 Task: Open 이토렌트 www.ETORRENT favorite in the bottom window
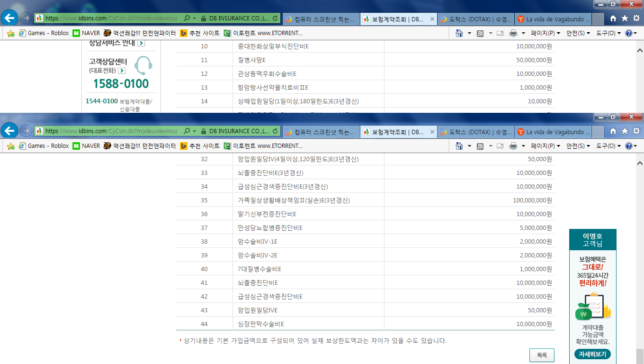[x=263, y=146]
